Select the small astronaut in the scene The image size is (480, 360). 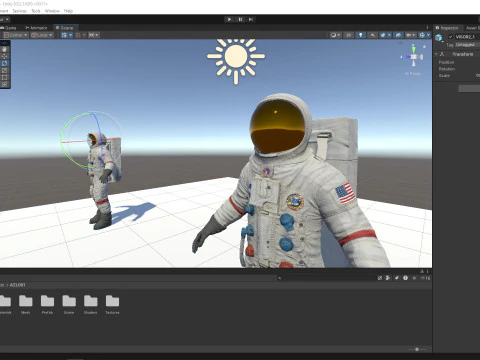point(101,180)
